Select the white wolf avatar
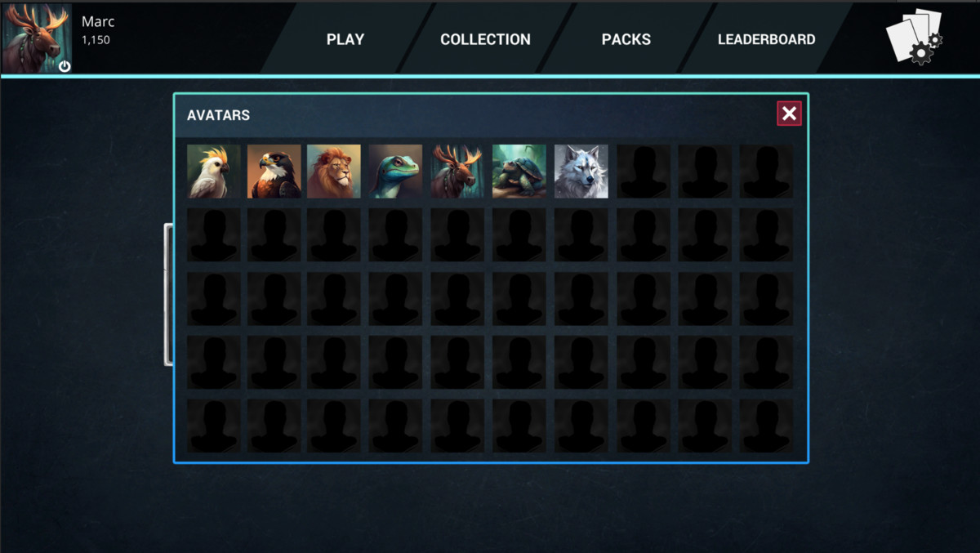 click(x=581, y=172)
